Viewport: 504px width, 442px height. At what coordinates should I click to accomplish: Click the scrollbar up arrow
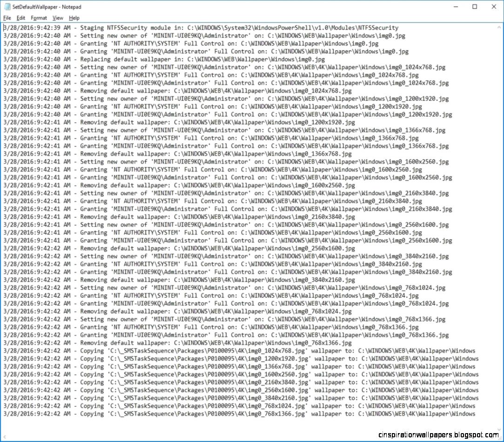(x=500, y=26)
